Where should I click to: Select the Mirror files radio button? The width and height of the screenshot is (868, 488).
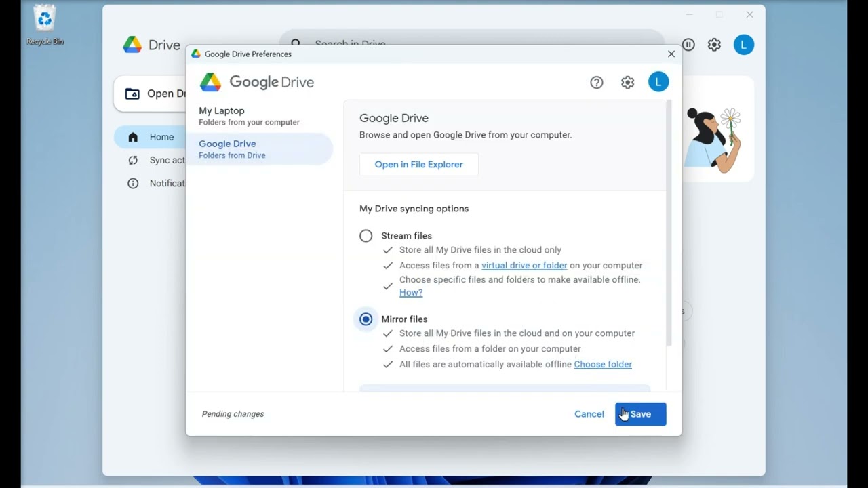pyautogui.click(x=366, y=319)
